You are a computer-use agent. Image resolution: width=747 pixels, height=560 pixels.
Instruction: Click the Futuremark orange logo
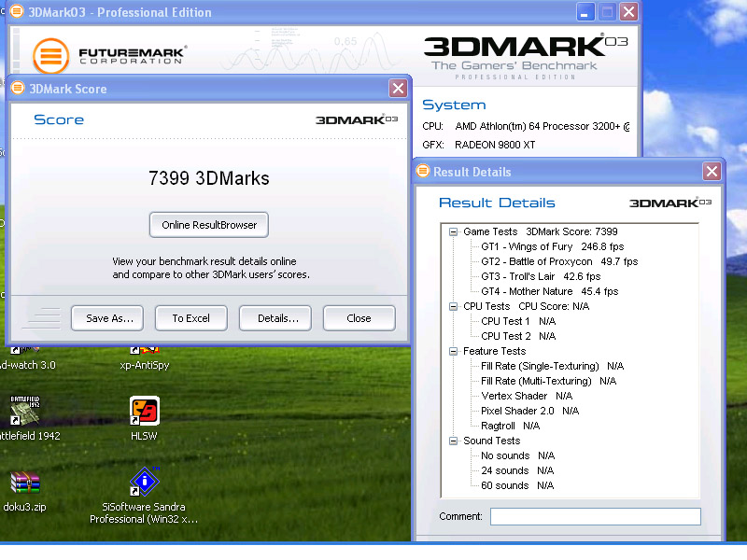51,54
